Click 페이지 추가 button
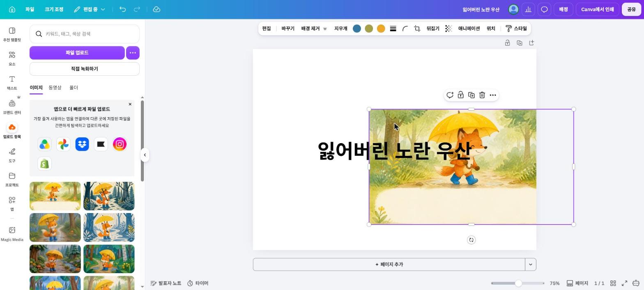This screenshot has width=644, height=290. 389,264
